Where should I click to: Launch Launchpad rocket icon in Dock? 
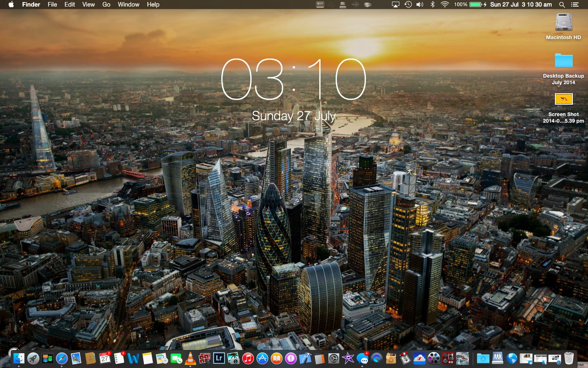[33, 359]
